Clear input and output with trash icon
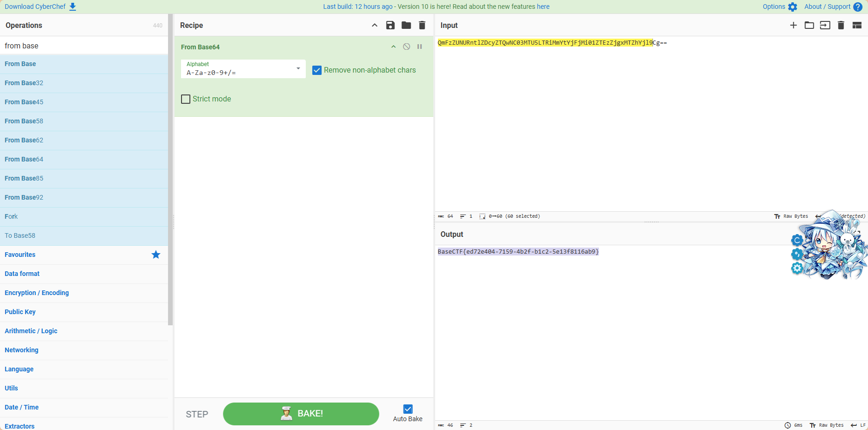 [841, 25]
